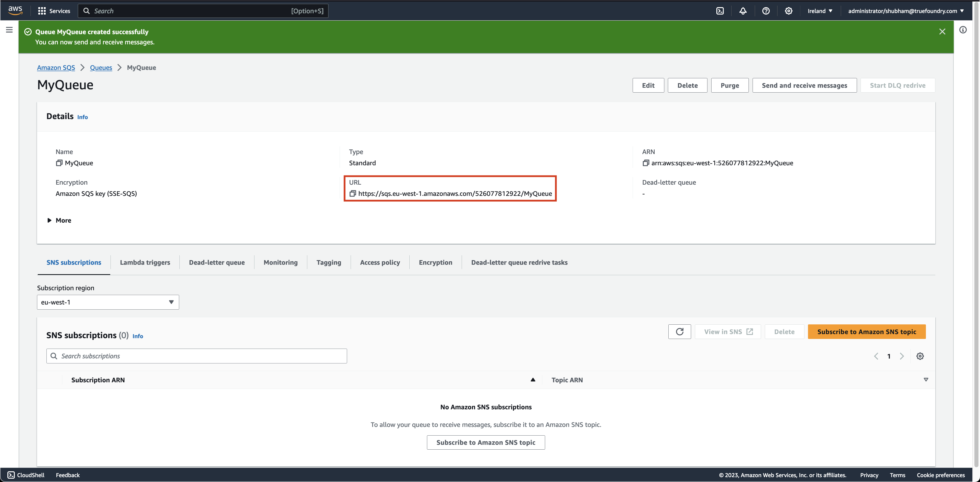Go to Queues breadcrumb link
The height and width of the screenshot is (482, 980).
[x=101, y=68]
